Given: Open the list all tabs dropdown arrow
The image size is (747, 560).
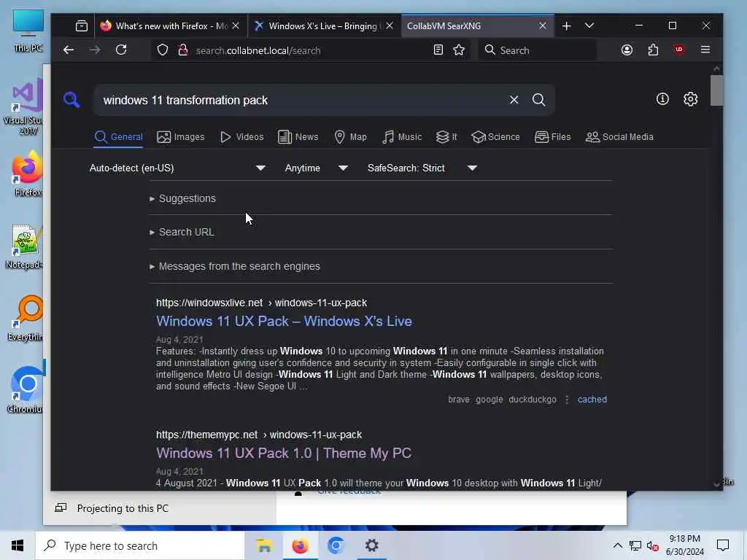Looking at the screenshot, I should point(589,26).
